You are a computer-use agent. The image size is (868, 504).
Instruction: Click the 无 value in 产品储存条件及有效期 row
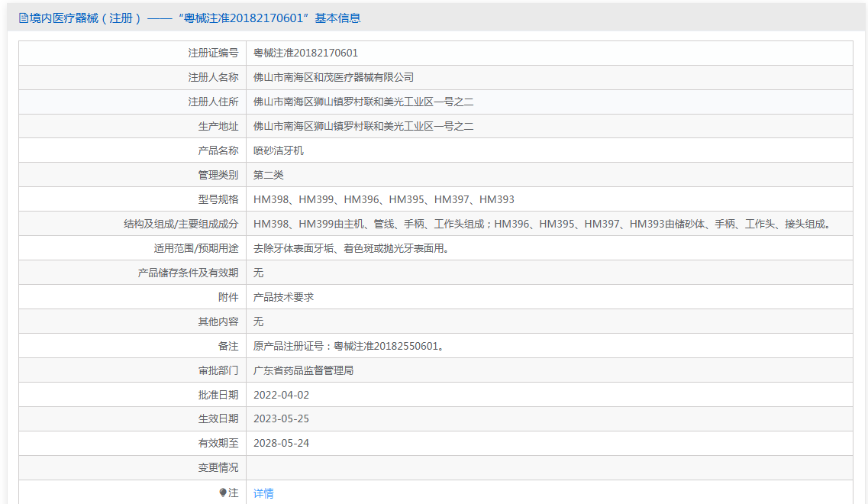pyautogui.click(x=259, y=273)
